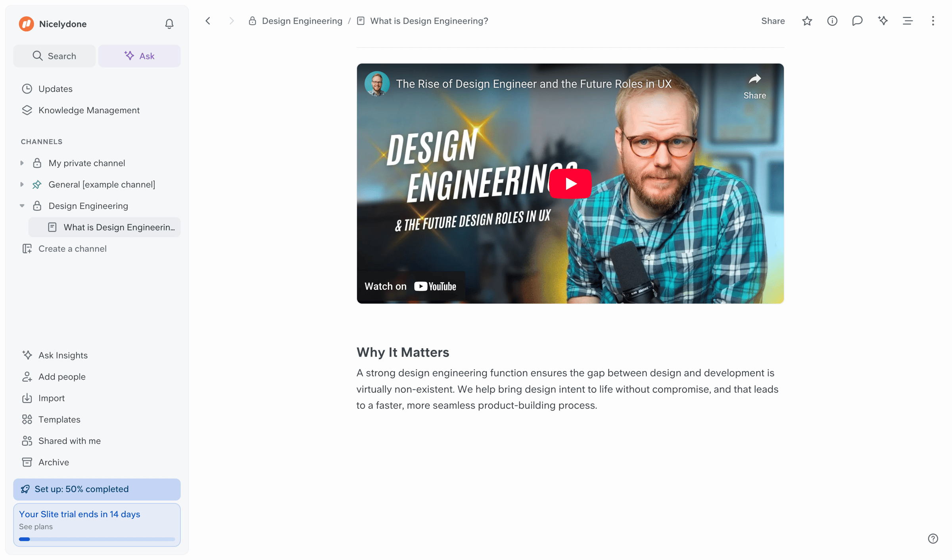
Task: Open the notifications bell
Action: pos(169,24)
